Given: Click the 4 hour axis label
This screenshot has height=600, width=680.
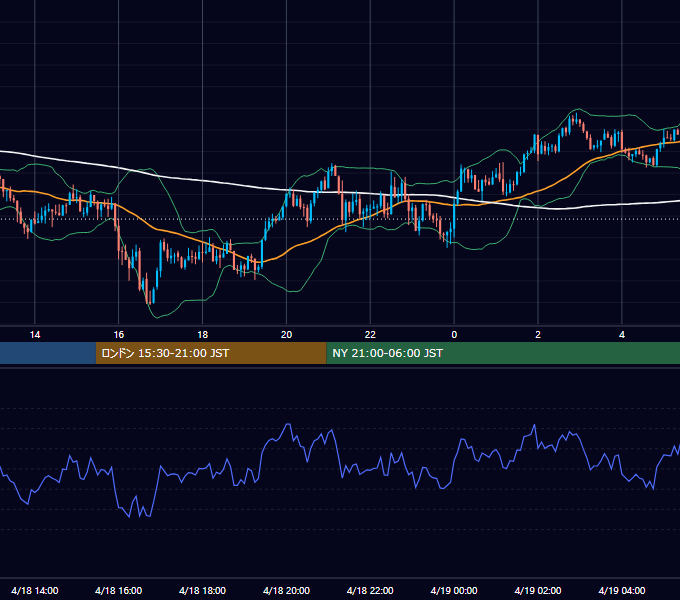Looking at the screenshot, I should pos(622,335).
